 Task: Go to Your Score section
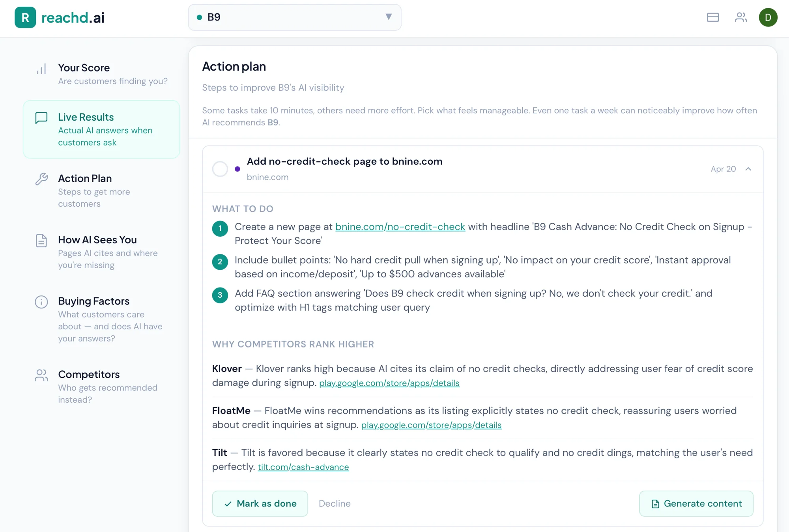point(101,74)
